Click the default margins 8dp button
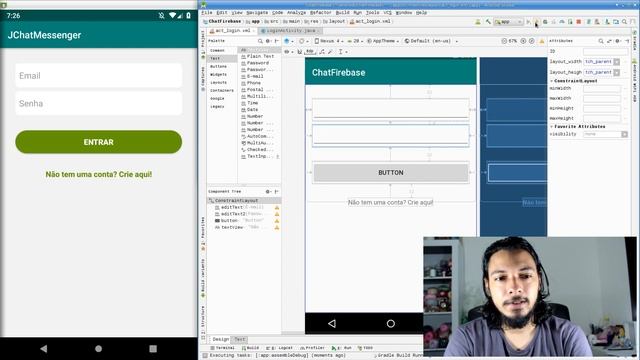Viewport: 640px width, 360px height. click(310, 52)
